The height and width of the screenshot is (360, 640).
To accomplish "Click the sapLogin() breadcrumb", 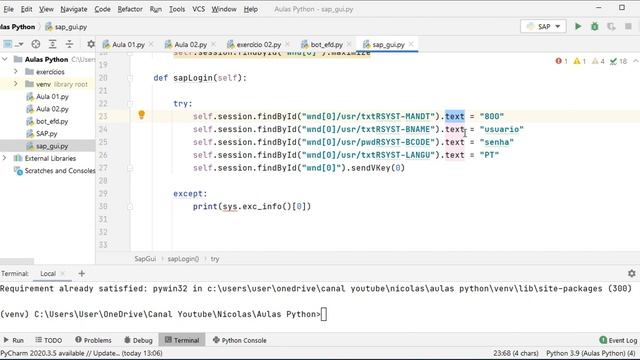I will click(x=183, y=259).
